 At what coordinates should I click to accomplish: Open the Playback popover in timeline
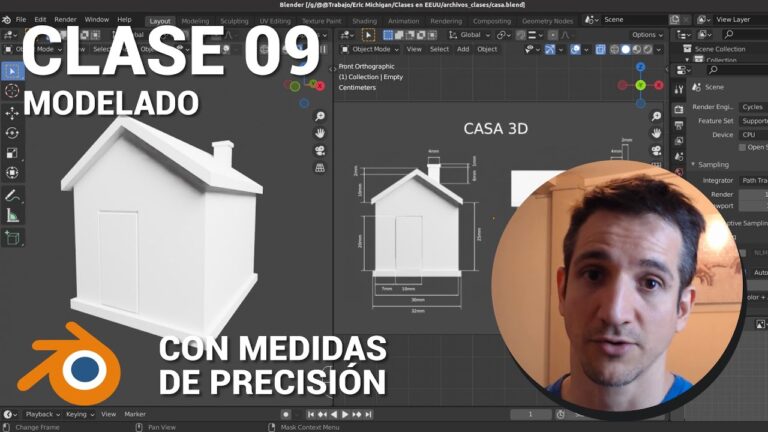(43, 414)
